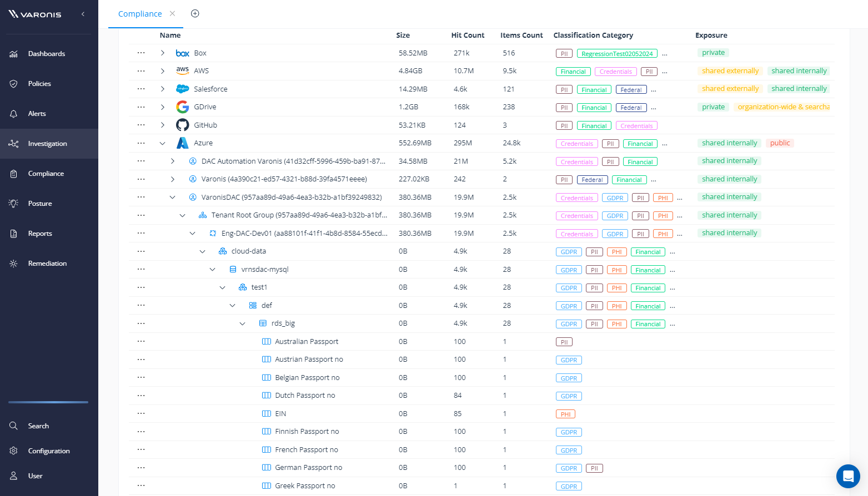Click the Hit Count column header
The image size is (868, 496).
tap(468, 36)
